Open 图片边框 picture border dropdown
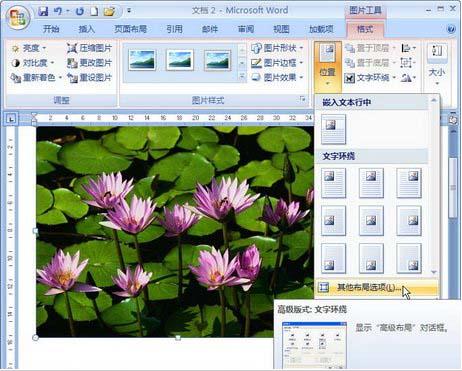462x371 pixels. 277,63
